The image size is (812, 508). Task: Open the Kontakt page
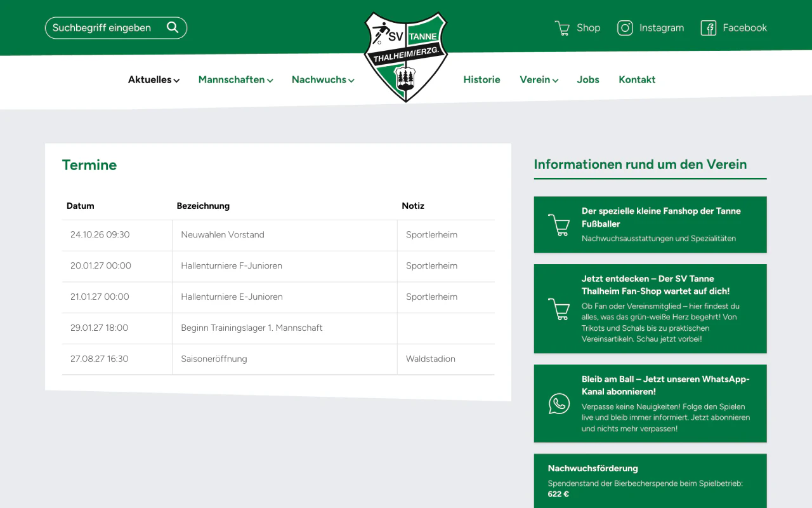point(637,79)
